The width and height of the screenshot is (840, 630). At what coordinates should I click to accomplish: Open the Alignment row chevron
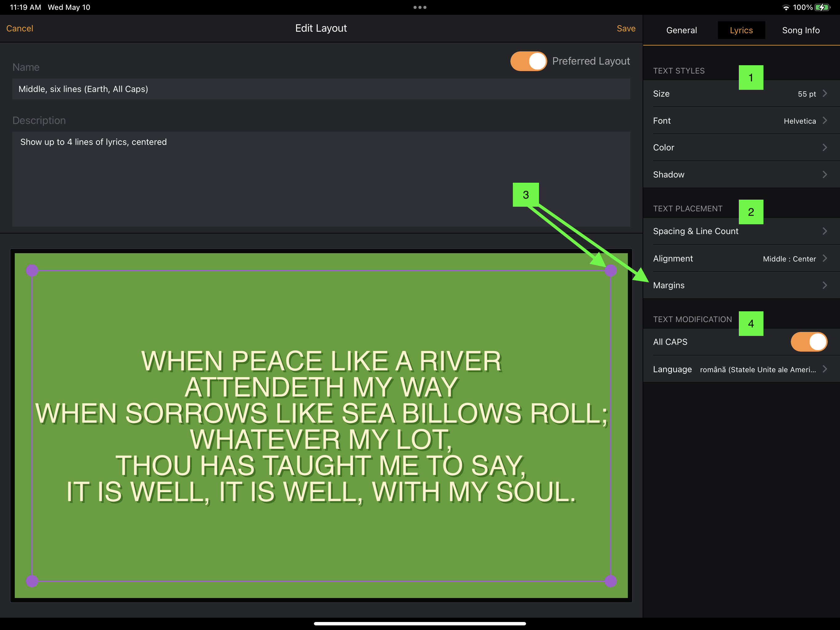coord(824,258)
